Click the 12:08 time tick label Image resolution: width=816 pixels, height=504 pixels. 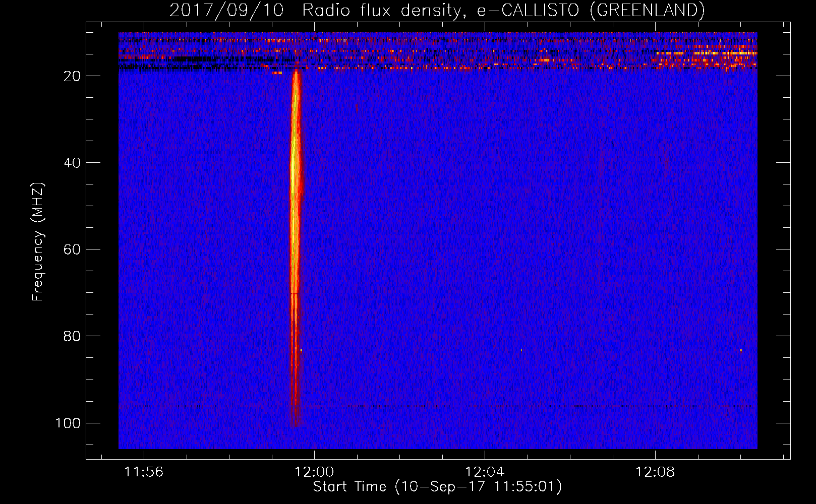pos(655,472)
